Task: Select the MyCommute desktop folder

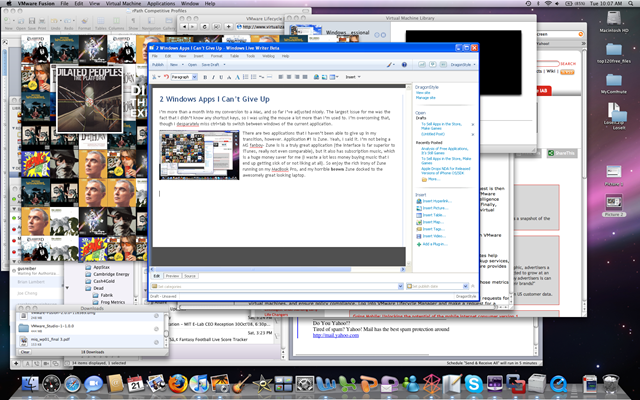Action: coord(613,84)
